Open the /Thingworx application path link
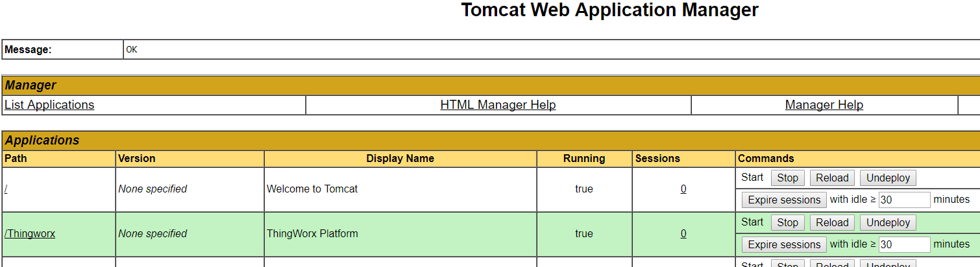Viewport: 980px width, 267px height. pyautogui.click(x=30, y=234)
